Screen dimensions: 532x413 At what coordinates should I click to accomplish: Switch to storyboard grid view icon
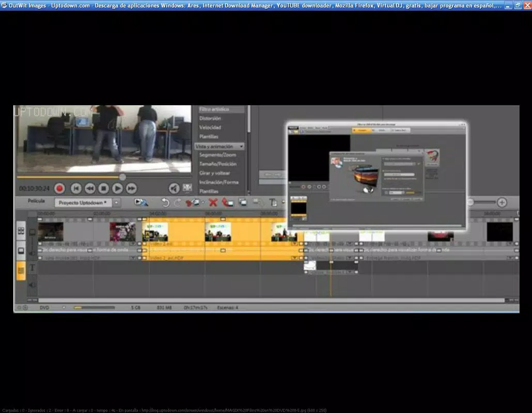[21, 231]
